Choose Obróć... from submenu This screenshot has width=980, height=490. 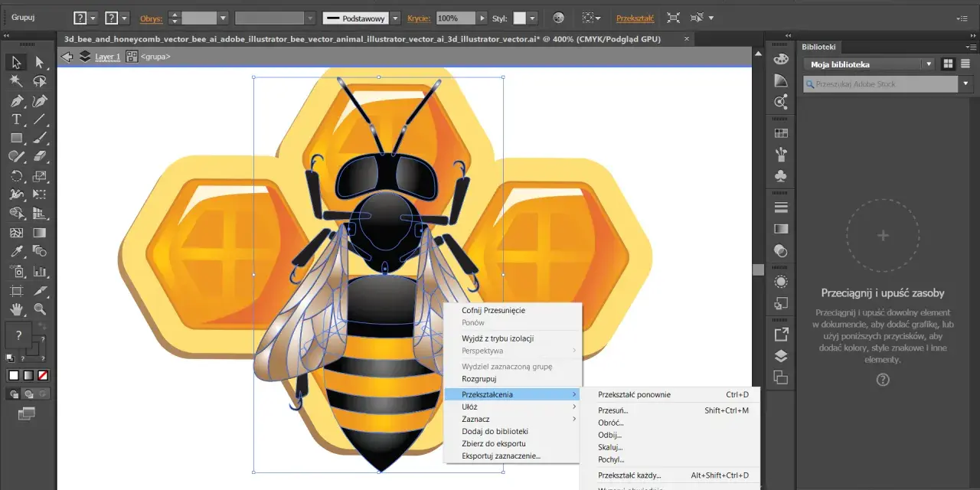click(610, 423)
